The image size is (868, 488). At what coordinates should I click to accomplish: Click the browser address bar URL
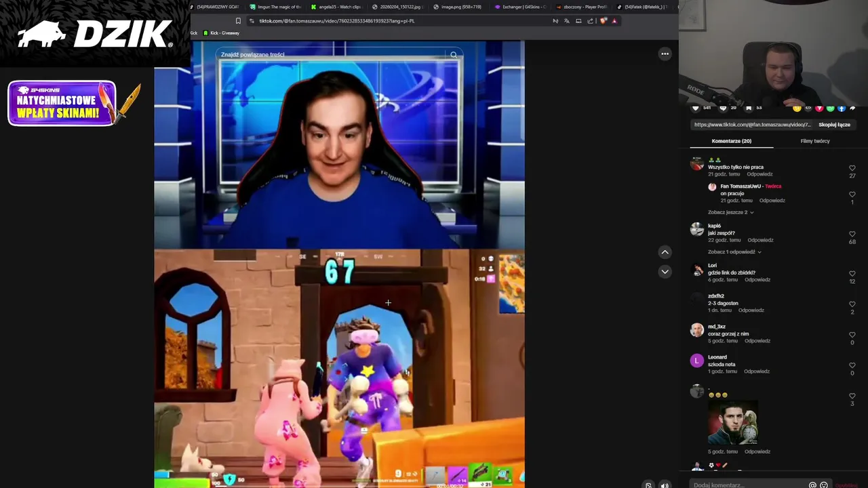337,21
